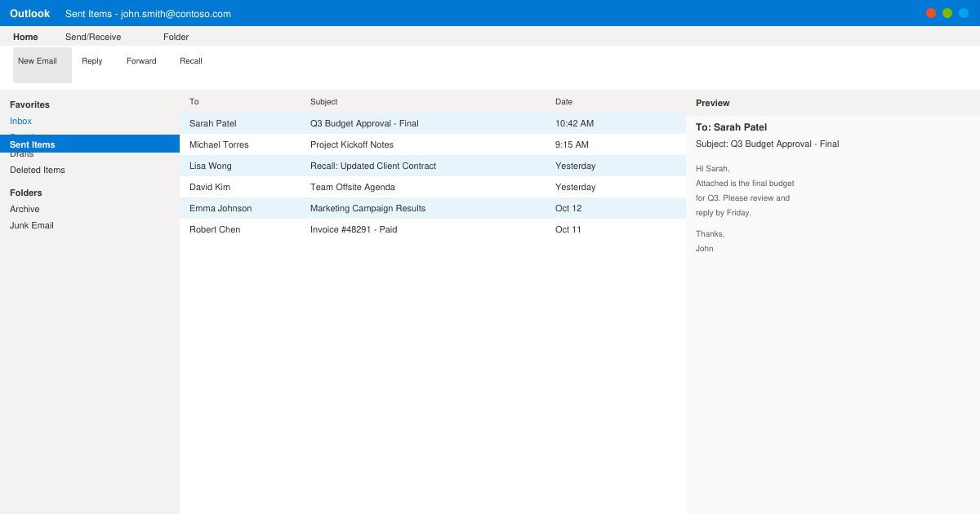Open 'Recall: Updated Client Contract' subject

[373, 166]
